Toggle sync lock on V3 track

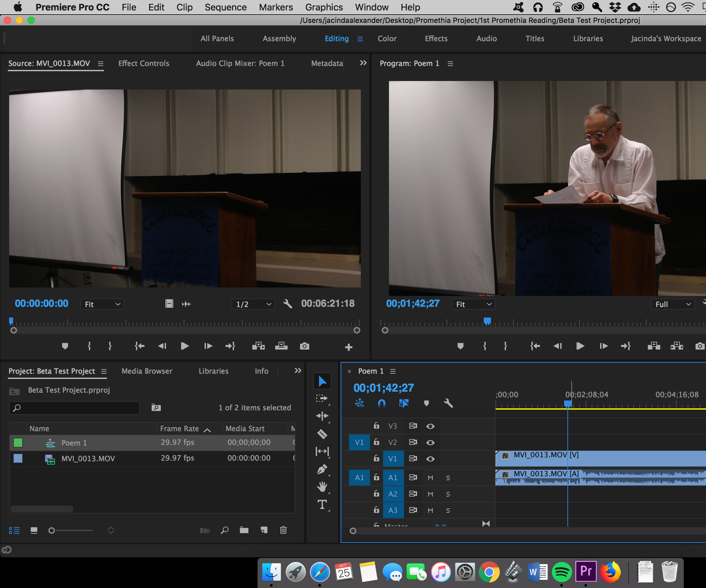(413, 426)
